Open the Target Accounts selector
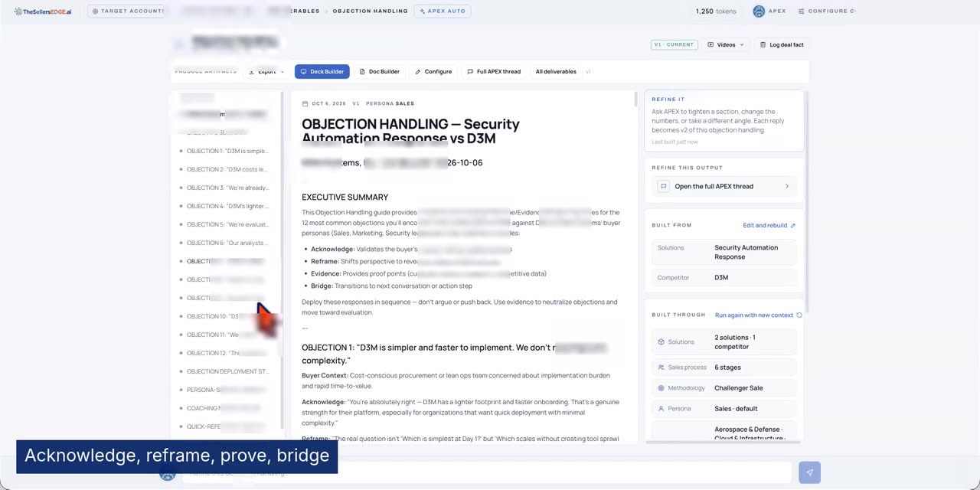Screen dimensions: 980x490 (x=127, y=11)
